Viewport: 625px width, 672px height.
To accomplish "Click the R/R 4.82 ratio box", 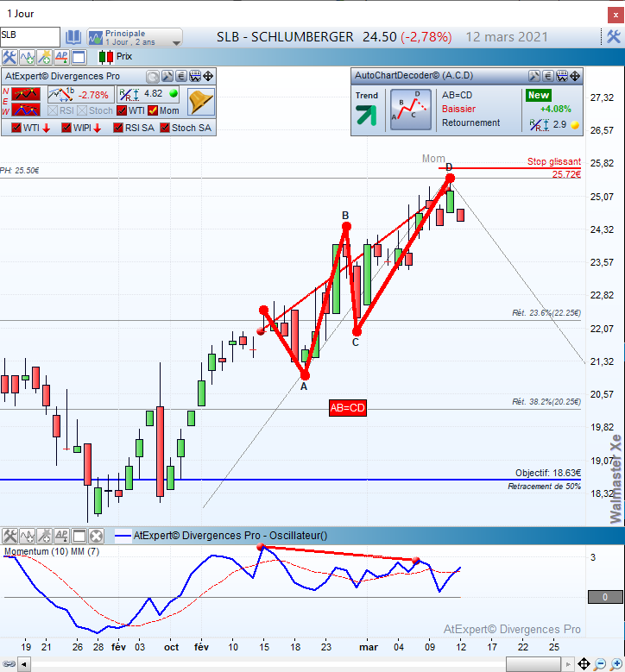I will coord(148,94).
